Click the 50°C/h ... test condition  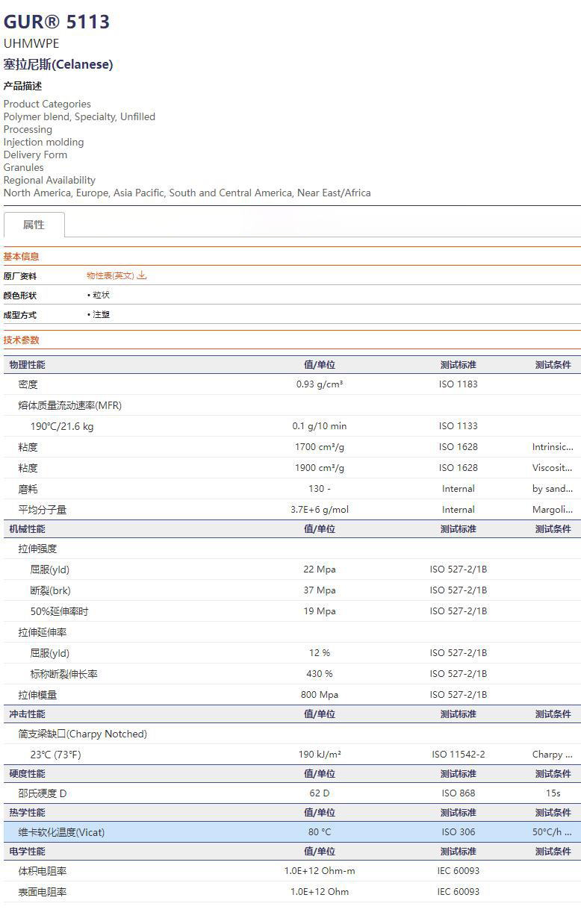click(x=553, y=832)
